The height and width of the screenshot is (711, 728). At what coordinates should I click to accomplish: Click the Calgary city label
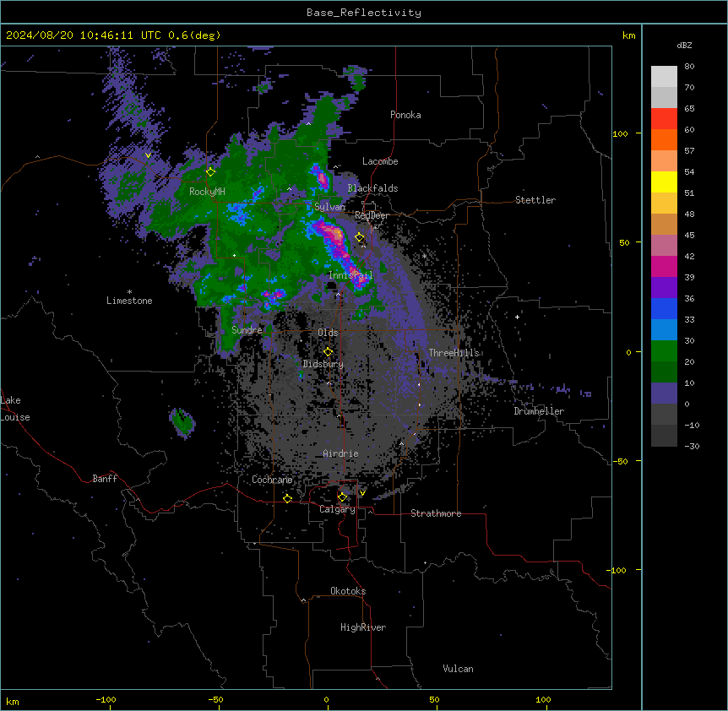[x=338, y=509]
